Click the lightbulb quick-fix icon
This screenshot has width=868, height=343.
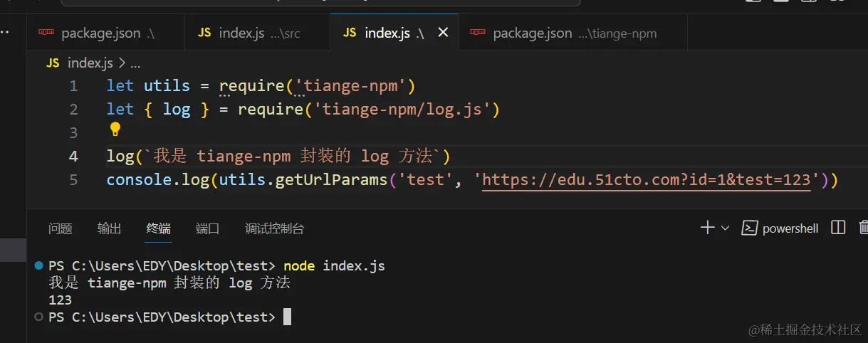pos(115,130)
